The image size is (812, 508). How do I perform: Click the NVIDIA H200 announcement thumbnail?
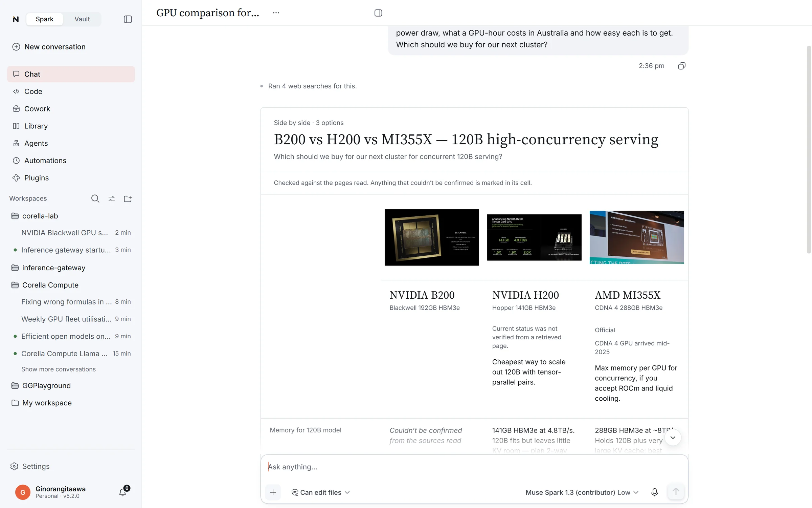pyautogui.click(x=534, y=237)
